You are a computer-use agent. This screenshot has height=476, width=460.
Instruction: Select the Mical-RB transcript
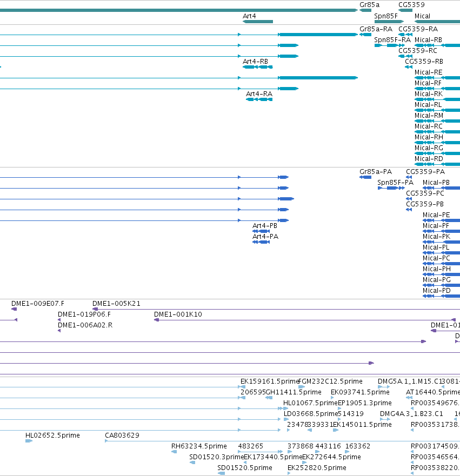point(437,45)
